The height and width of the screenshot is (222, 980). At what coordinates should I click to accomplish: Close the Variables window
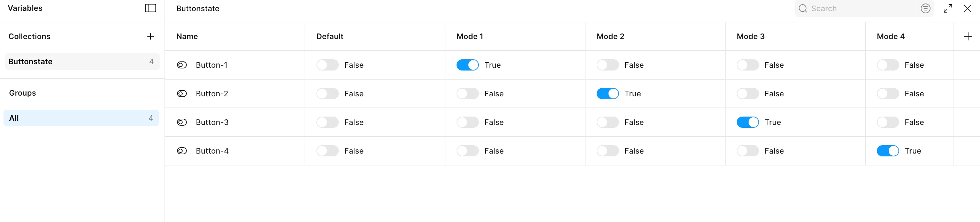pyautogui.click(x=967, y=8)
